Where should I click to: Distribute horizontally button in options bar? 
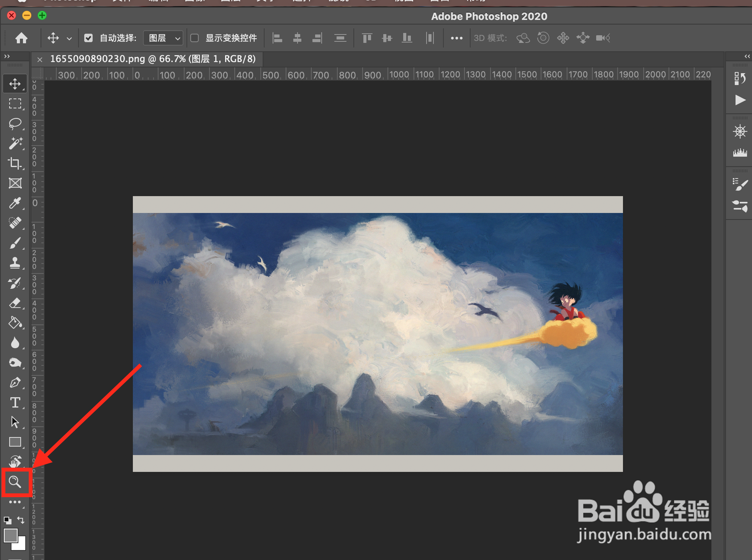[430, 38]
